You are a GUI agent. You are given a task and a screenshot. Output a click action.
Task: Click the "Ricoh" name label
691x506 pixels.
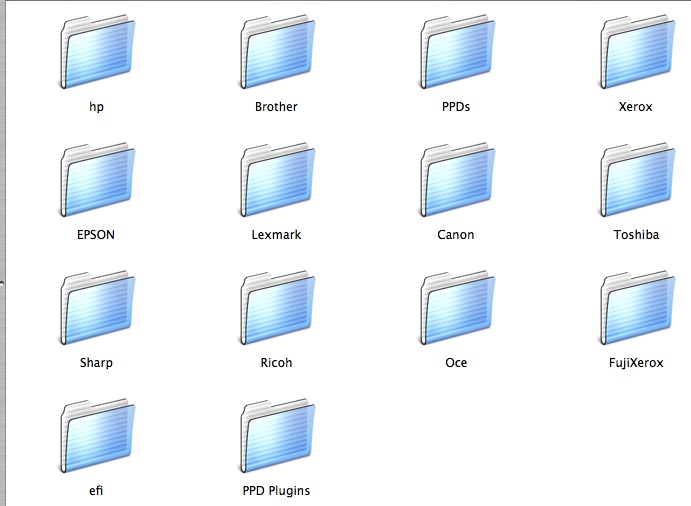pos(276,362)
